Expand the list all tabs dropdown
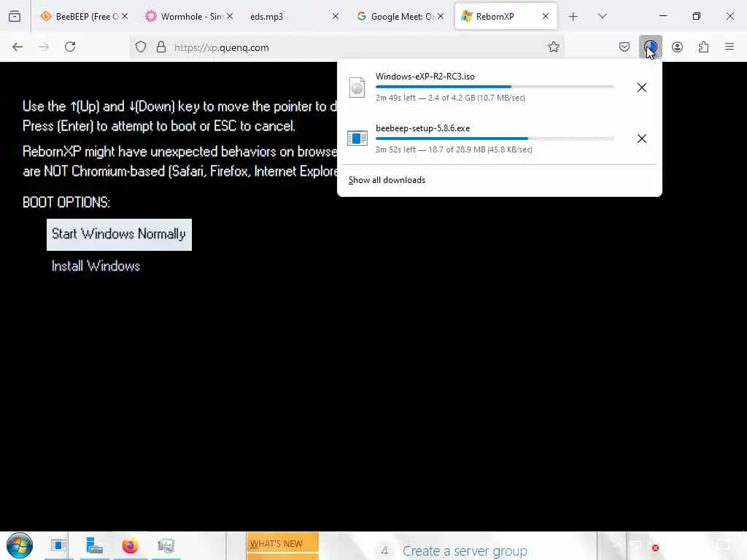Viewport: 747px width, 560px height. [602, 16]
